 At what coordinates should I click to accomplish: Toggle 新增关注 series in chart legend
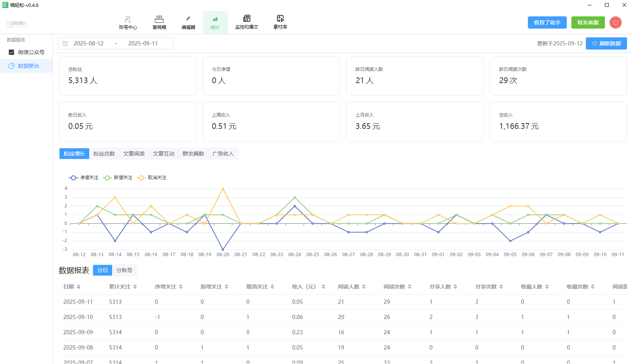tap(118, 178)
